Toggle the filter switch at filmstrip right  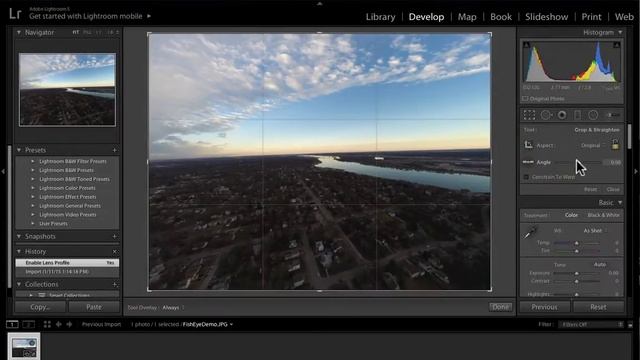pos(630,325)
